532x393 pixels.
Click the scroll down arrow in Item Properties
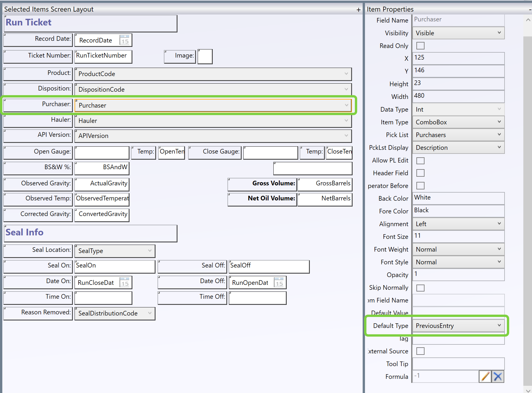(528, 390)
